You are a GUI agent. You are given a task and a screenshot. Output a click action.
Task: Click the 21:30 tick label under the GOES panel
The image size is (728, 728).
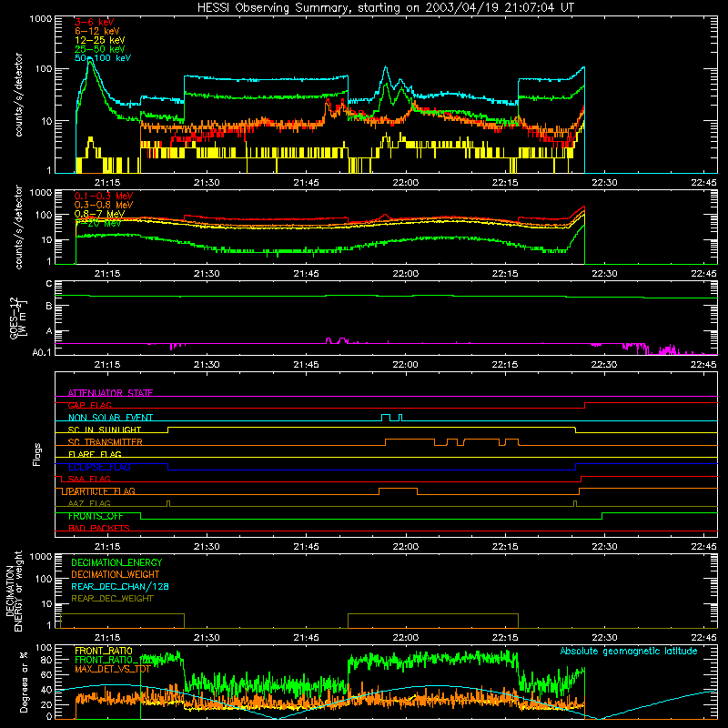207,365
